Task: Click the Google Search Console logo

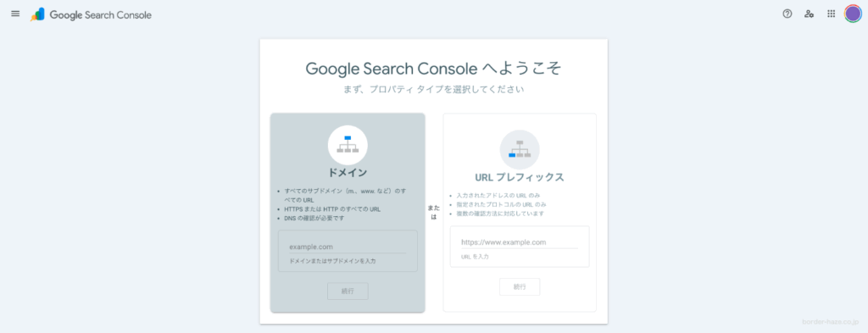Action: click(x=92, y=14)
